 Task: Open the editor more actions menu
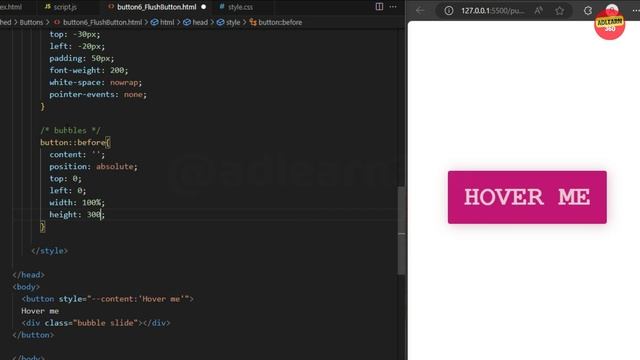393,7
